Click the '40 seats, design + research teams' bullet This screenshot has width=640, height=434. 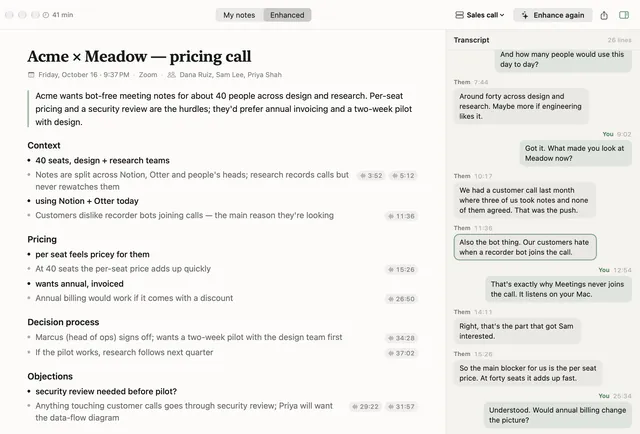[x=102, y=160]
